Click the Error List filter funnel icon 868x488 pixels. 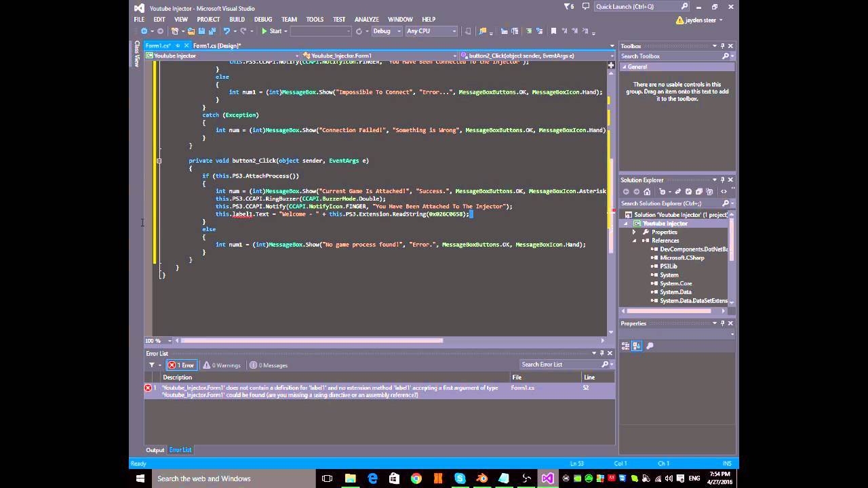click(152, 365)
